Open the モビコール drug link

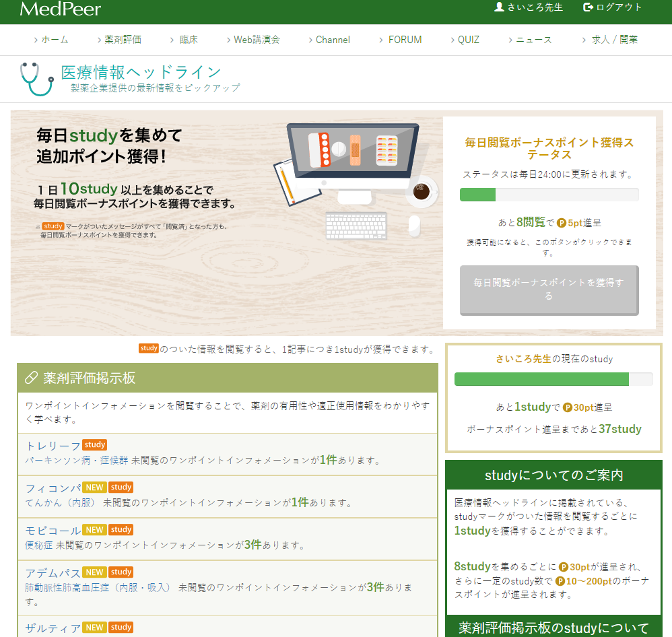coord(53,531)
